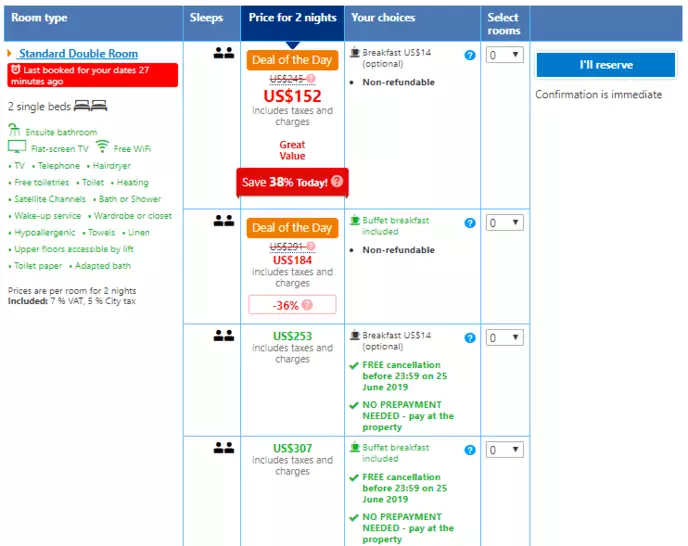
Task: Click Non-refundable text in US$184 row
Action: 398,250
